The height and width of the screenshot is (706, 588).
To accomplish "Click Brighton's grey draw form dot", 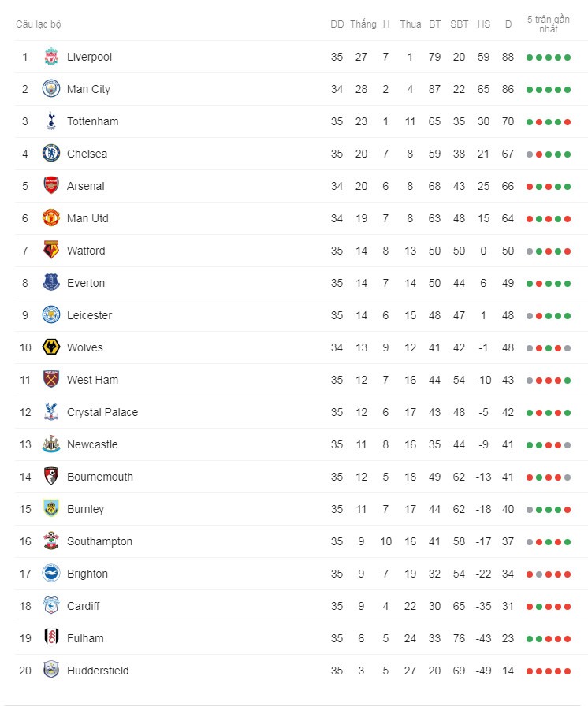I will click(539, 574).
